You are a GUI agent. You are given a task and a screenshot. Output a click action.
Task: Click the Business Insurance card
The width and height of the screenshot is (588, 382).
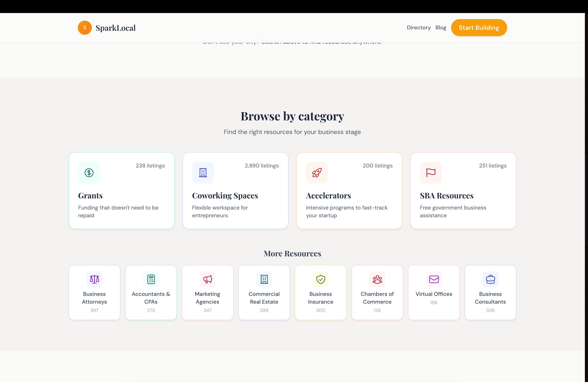pyautogui.click(x=320, y=292)
